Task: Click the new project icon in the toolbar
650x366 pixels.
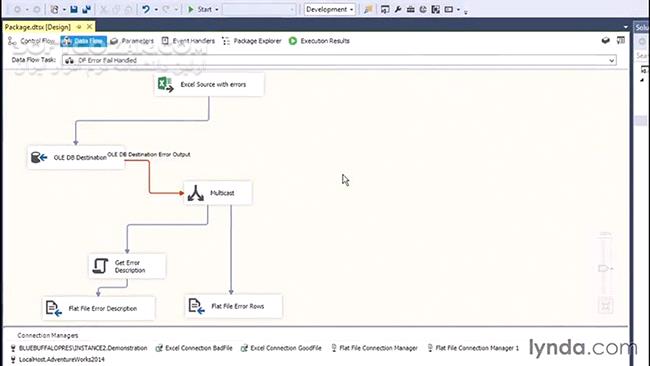Action: tap(54, 9)
